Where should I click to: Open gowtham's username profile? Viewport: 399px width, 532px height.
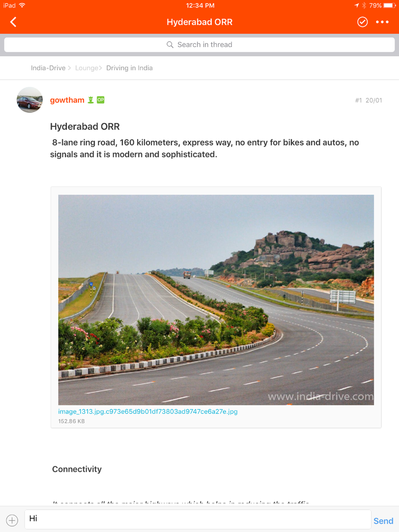tap(67, 100)
